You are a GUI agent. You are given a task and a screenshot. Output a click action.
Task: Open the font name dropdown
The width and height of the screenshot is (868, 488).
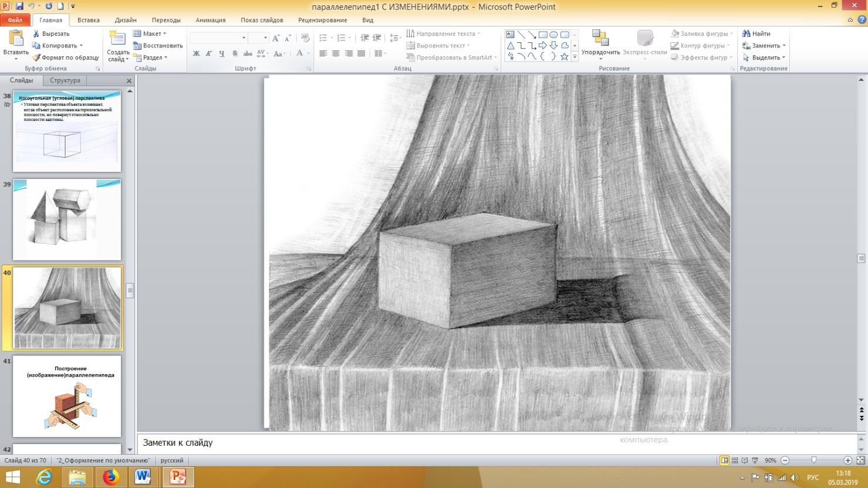point(244,38)
